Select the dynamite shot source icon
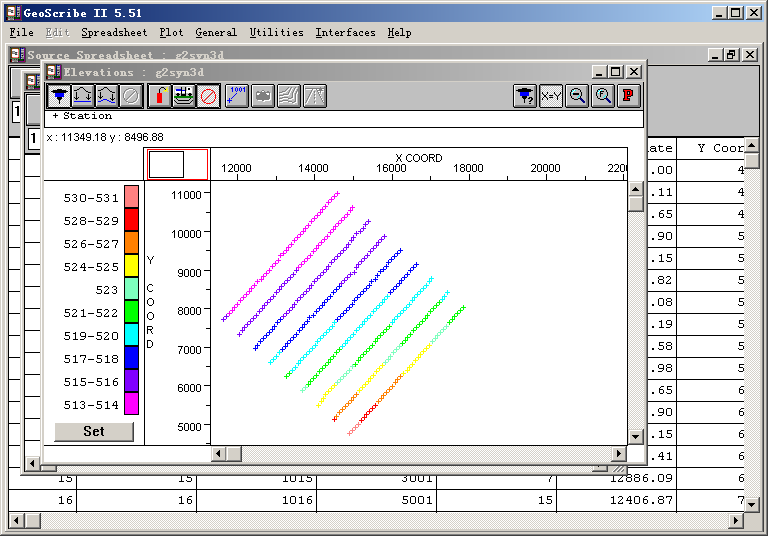This screenshot has height=536, width=768. tap(160, 96)
